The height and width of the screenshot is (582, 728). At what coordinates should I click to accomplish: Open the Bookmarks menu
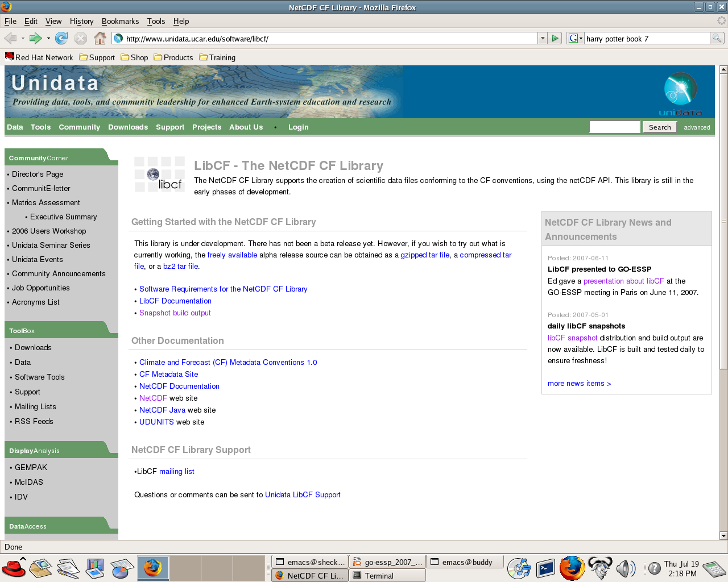120,21
